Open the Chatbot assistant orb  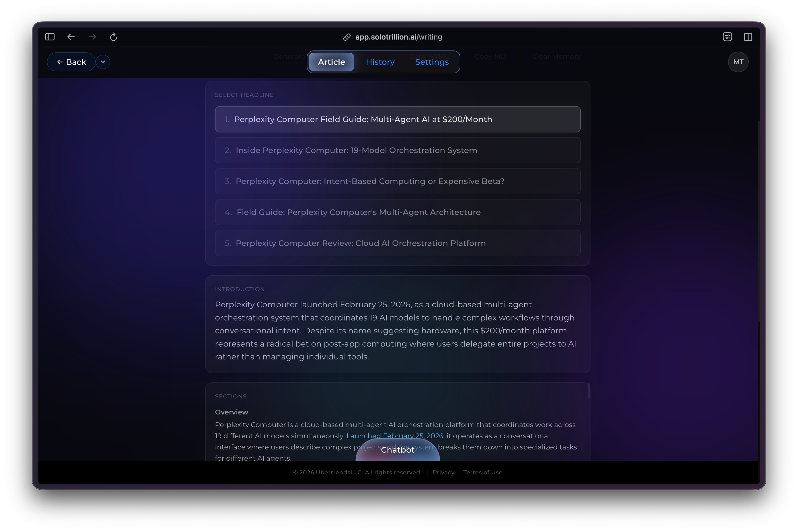tap(397, 450)
